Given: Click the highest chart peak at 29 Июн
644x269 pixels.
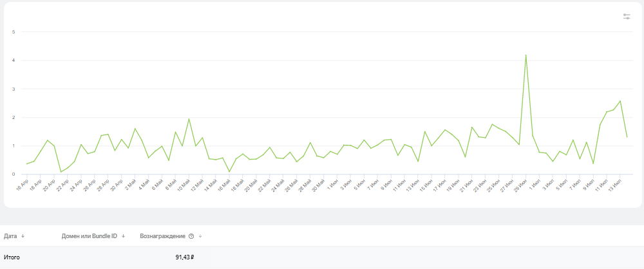Looking at the screenshot, I should coord(526,55).
